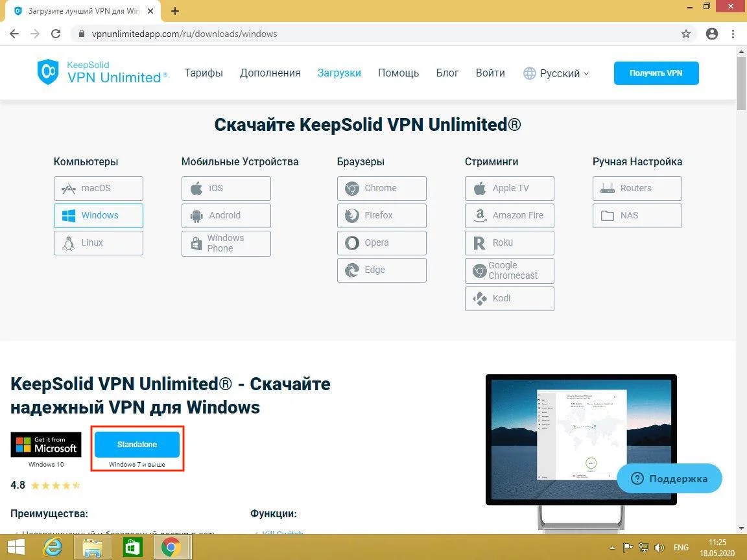Click the Get it from Microsoft badge
Screen dimensions: 747x560
click(46, 445)
